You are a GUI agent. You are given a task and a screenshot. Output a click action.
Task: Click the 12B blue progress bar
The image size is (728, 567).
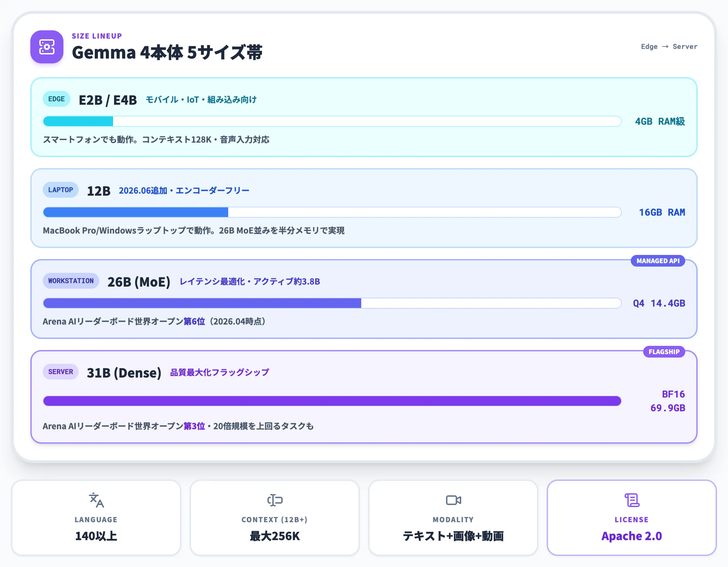click(x=332, y=212)
